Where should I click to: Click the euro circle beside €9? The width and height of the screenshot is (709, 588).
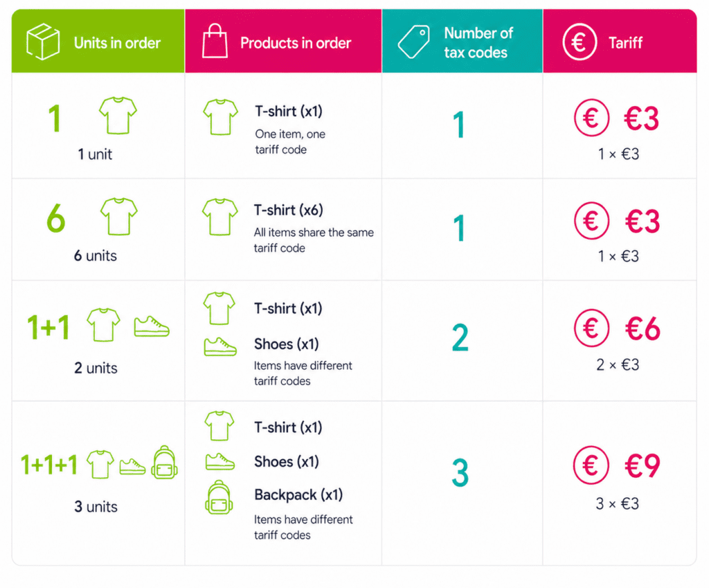pyautogui.click(x=591, y=465)
